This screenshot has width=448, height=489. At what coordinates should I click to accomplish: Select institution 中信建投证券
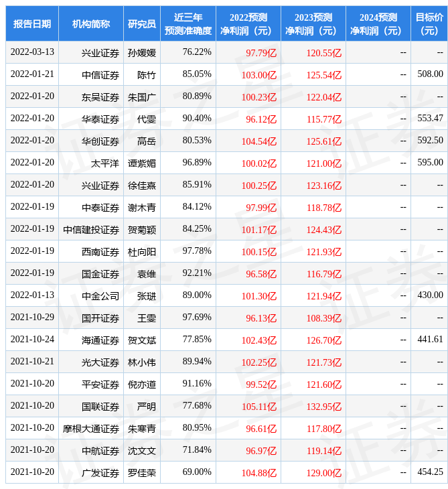91,230
